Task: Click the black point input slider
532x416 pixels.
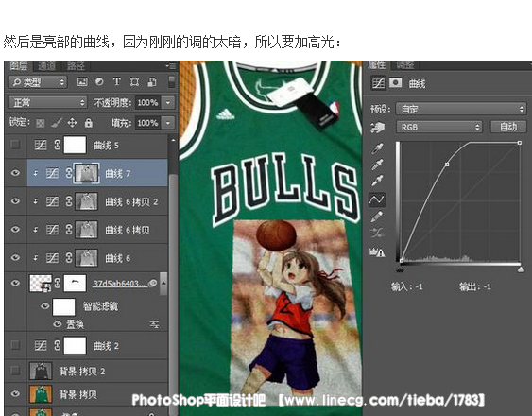Action: (x=401, y=269)
